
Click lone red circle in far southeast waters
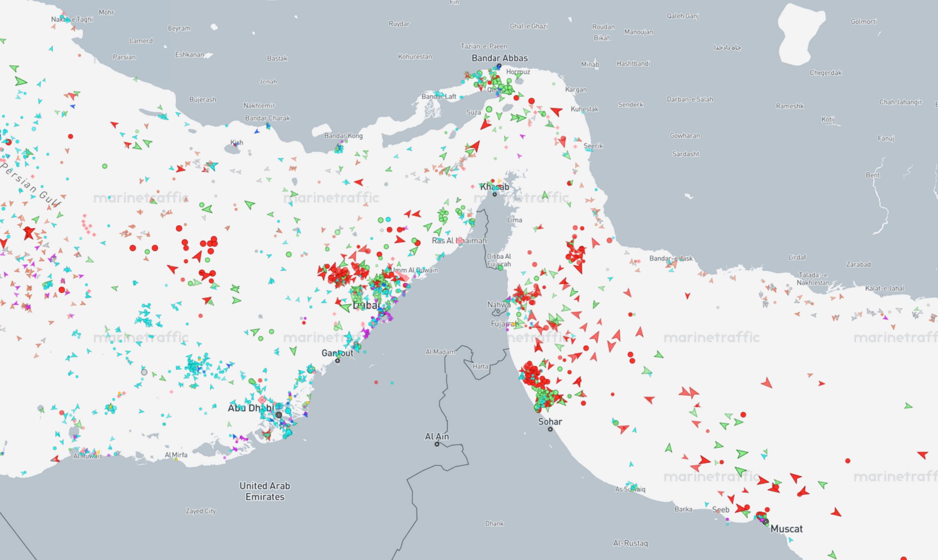pos(847,461)
